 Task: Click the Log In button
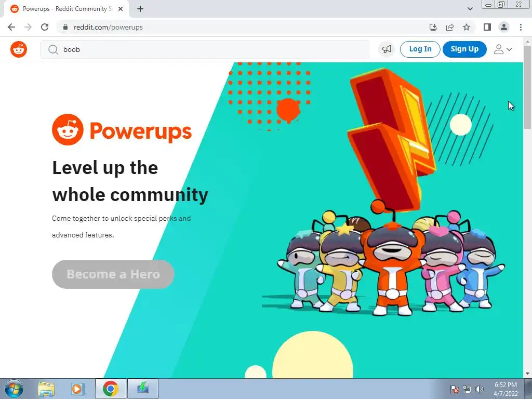point(420,49)
